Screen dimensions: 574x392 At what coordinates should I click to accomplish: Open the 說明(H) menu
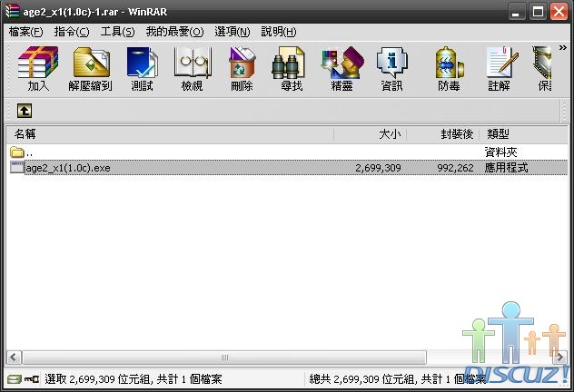(x=279, y=32)
